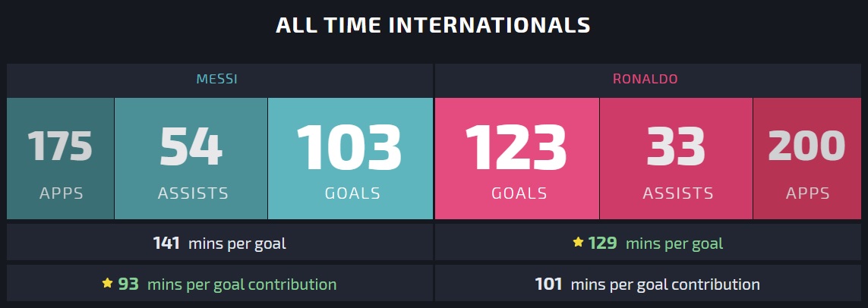The image size is (868, 308).
Task: Click the All Time Internationals heading
Action: coord(433,26)
